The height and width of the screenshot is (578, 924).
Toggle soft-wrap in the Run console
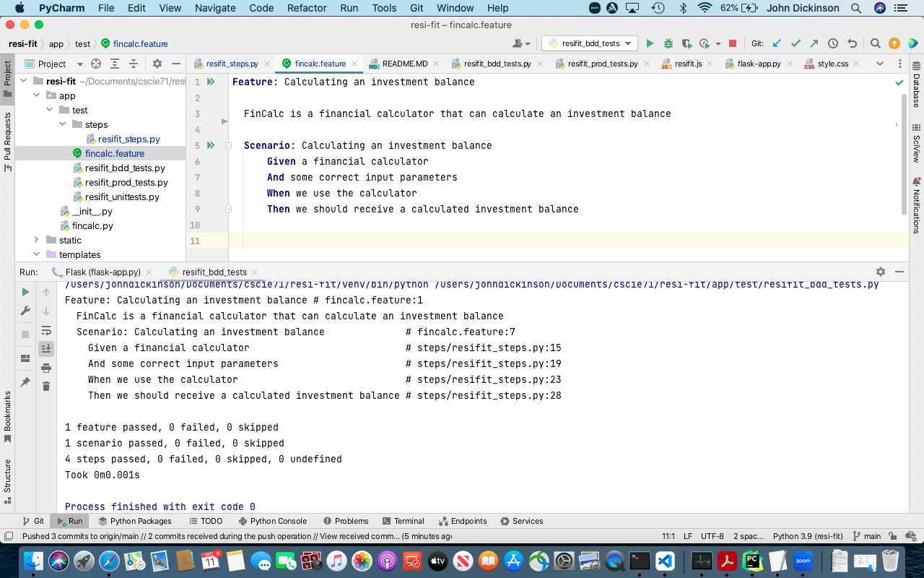click(46, 331)
